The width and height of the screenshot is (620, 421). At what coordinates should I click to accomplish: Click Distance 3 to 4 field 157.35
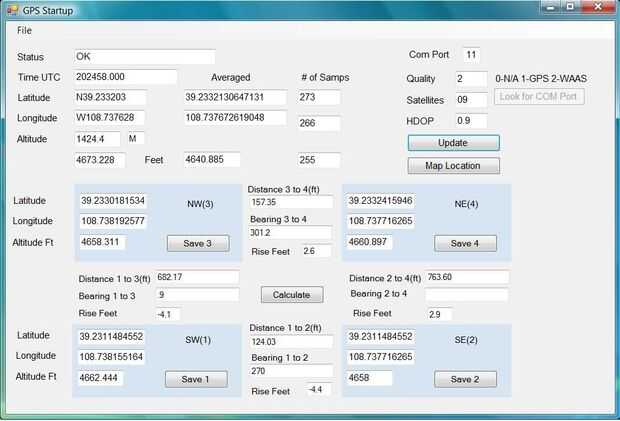[x=291, y=202]
